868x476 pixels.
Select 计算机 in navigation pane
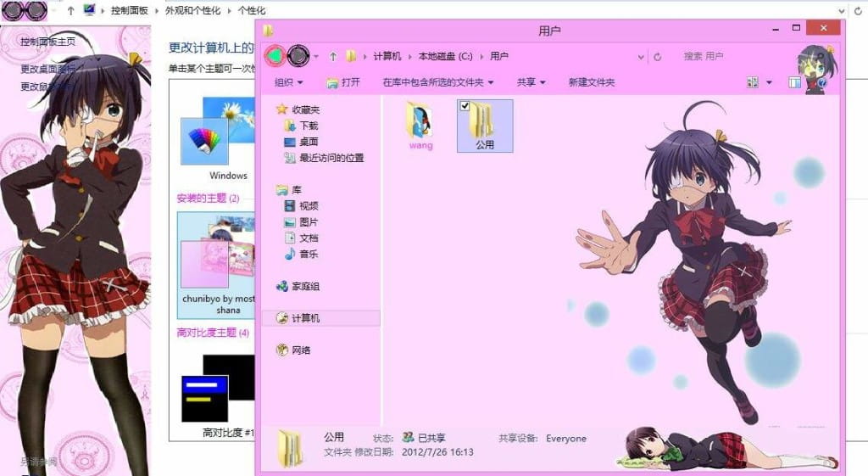click(321, 318)
